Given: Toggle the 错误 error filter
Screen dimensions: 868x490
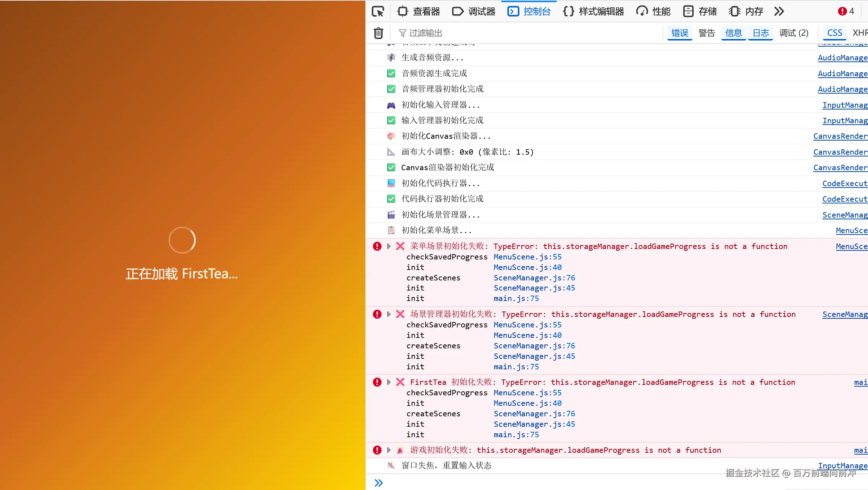Looking at the screenshot, I should tap(680, 33).
